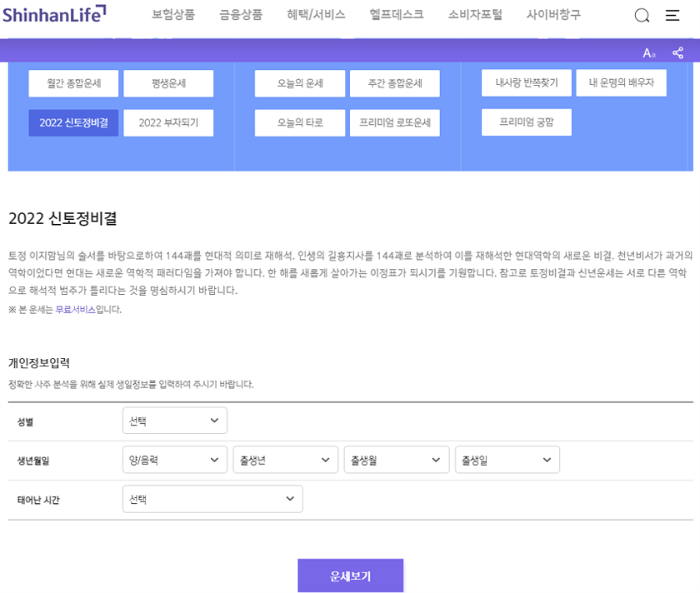Go to ShinhanLife home logo
Image resolution: width=700 pixels, height=593 pixels.
pos(54,14)
